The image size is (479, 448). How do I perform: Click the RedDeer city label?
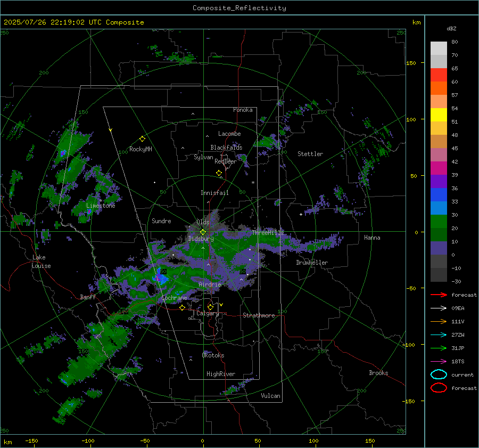(226, 161)
